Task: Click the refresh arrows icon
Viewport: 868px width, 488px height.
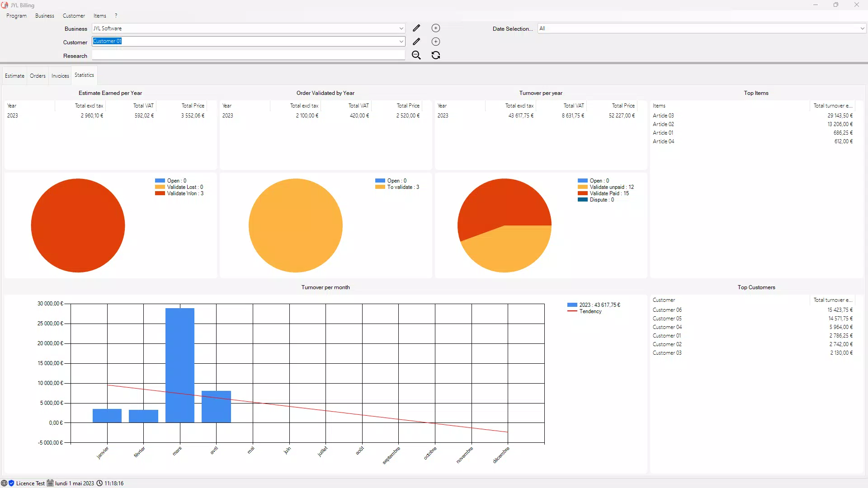Action: click(436, 55)
